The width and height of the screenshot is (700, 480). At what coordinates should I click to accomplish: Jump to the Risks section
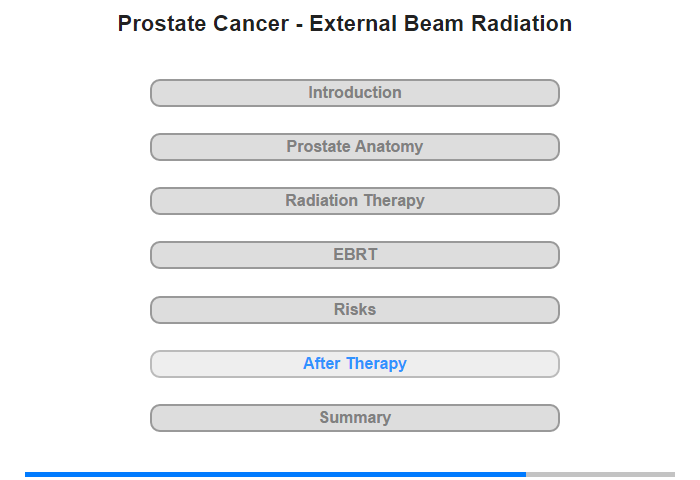tap(355, 310)
